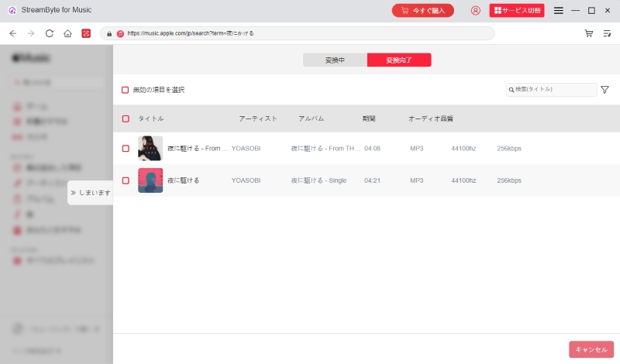Tick the 無効の項目を選択 checkbox
Viewport: 620px width, 364px height.
(x=126, y=90)
